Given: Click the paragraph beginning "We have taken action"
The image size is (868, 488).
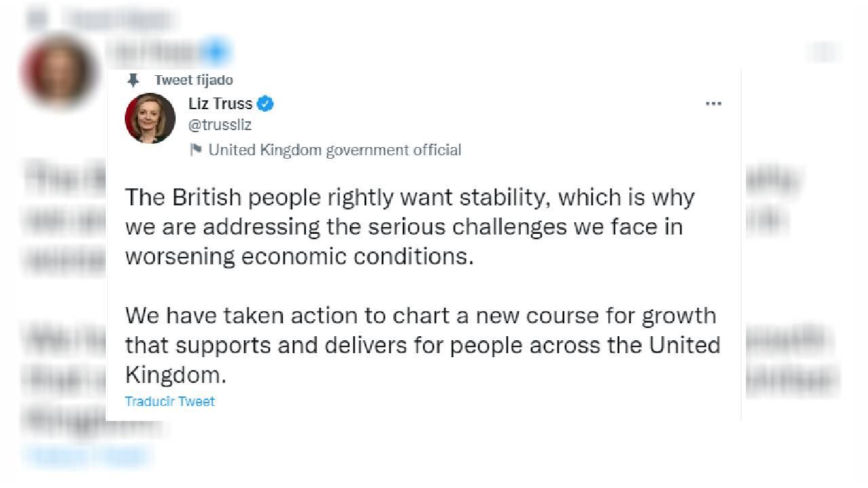Looking at the screenshot, I should click(x=420, y=344).
